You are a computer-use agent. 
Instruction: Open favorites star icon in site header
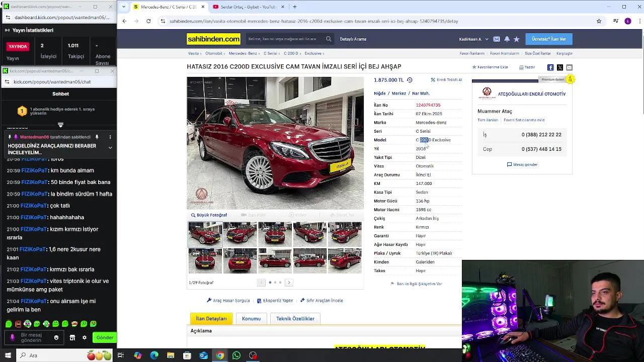tap(516, 39)
